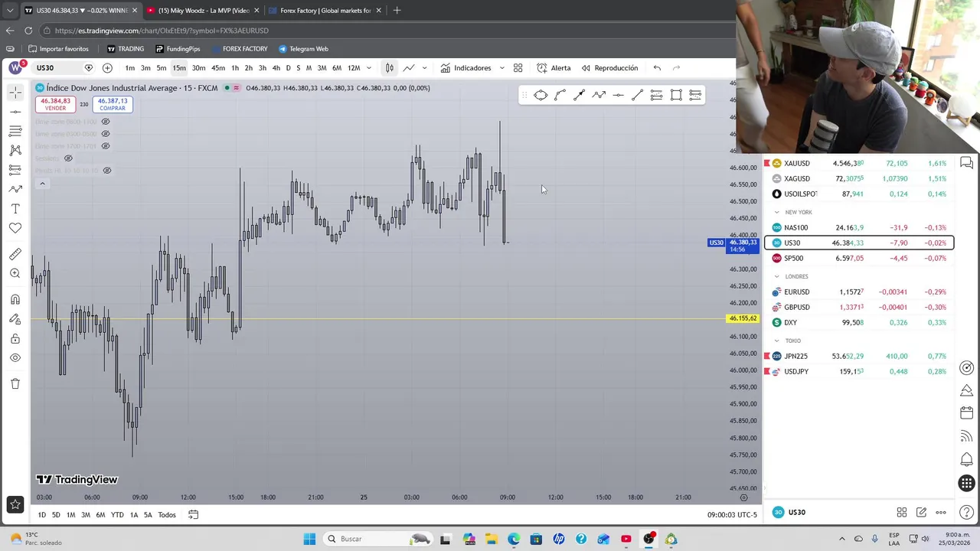
Task: Select the 1h timeframe
Action: pos(235,68)
